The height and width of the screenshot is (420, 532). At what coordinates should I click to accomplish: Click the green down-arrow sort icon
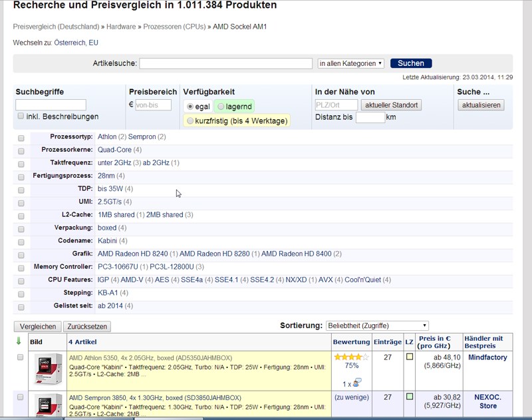pos(19,341)
